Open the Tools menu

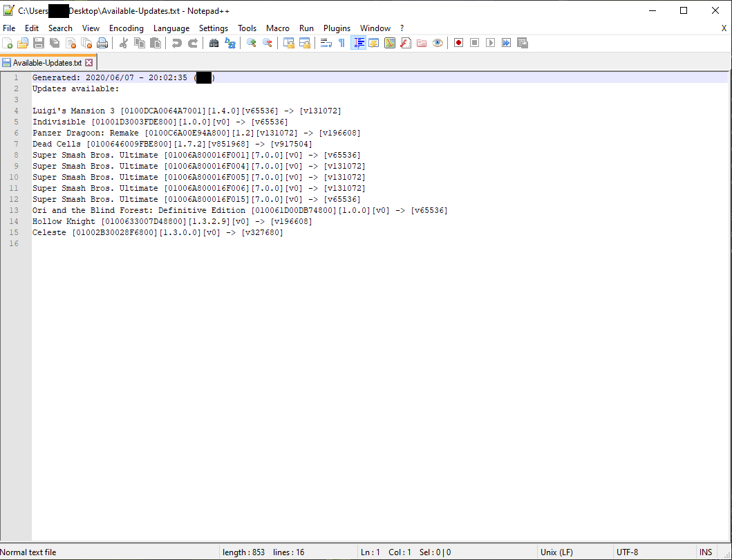(247, 28)
